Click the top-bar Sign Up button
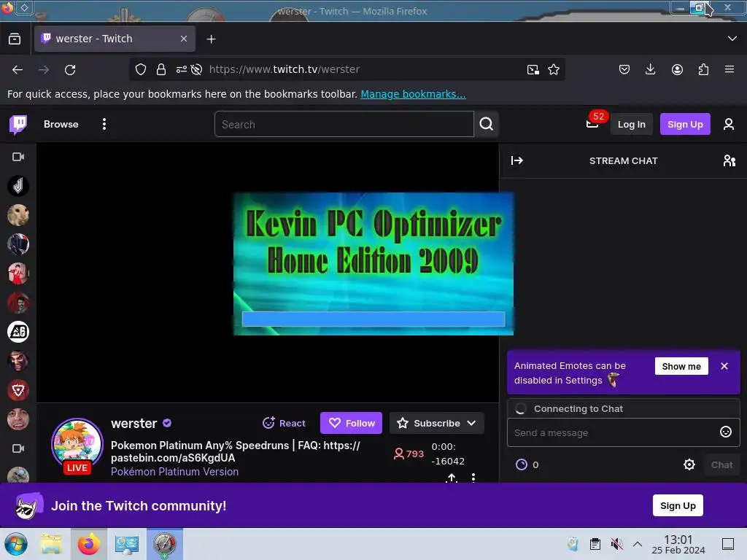 click(x=685, y=124)
